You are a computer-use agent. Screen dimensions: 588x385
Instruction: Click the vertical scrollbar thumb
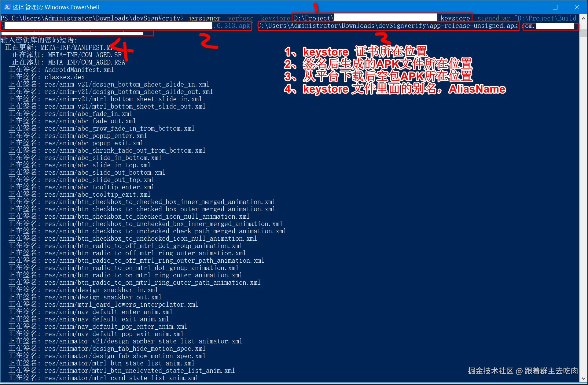pyautogui.click(x=583, y=33)
